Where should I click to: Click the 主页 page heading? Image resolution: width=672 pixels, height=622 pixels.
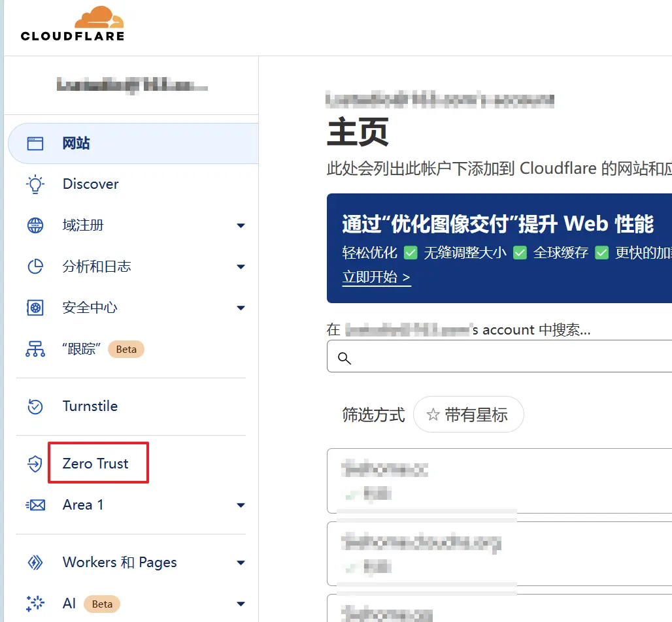click(x=358, y=132)
